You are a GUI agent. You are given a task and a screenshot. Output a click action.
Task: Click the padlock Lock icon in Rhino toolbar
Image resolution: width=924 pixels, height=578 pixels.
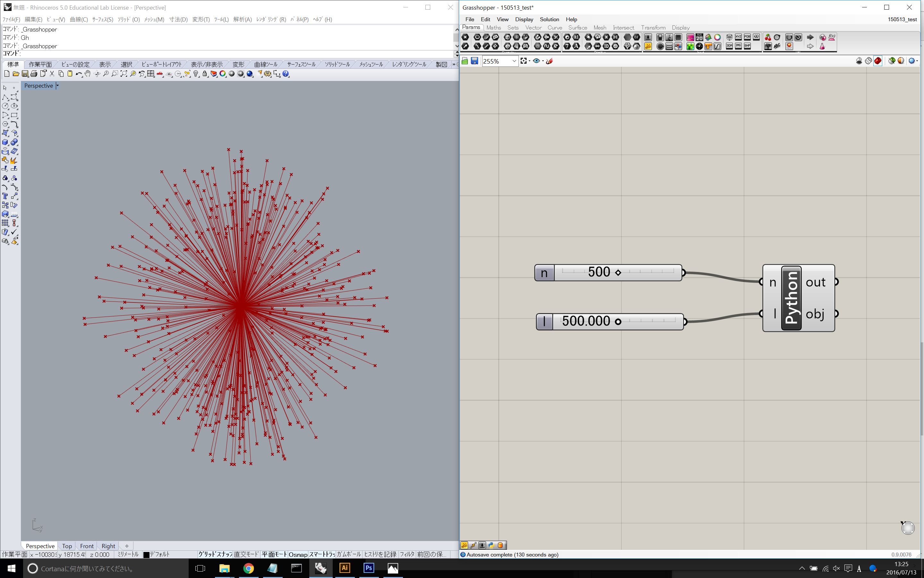click(205, 74)
